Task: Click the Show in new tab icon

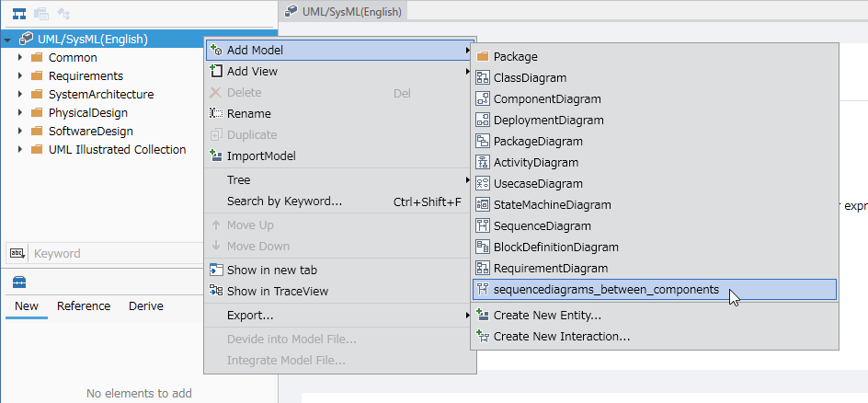Action: (216, 271)
